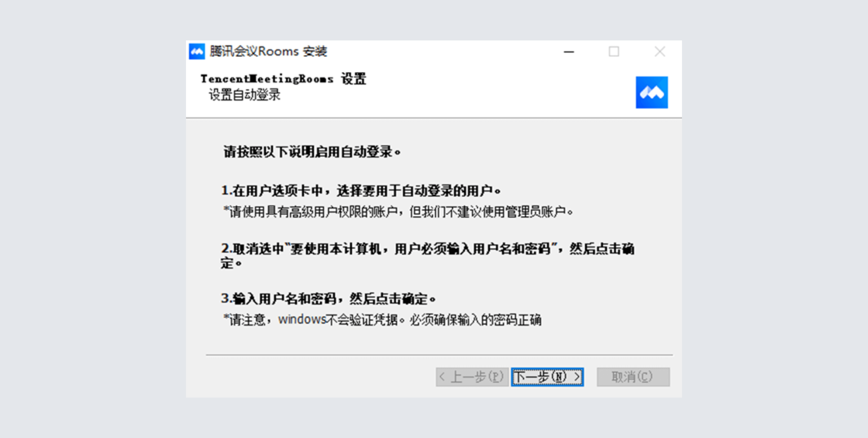Click step 1 text about 用户选项卡
Viewport: 868px width, 438px height.
click(x=361, y=191)
